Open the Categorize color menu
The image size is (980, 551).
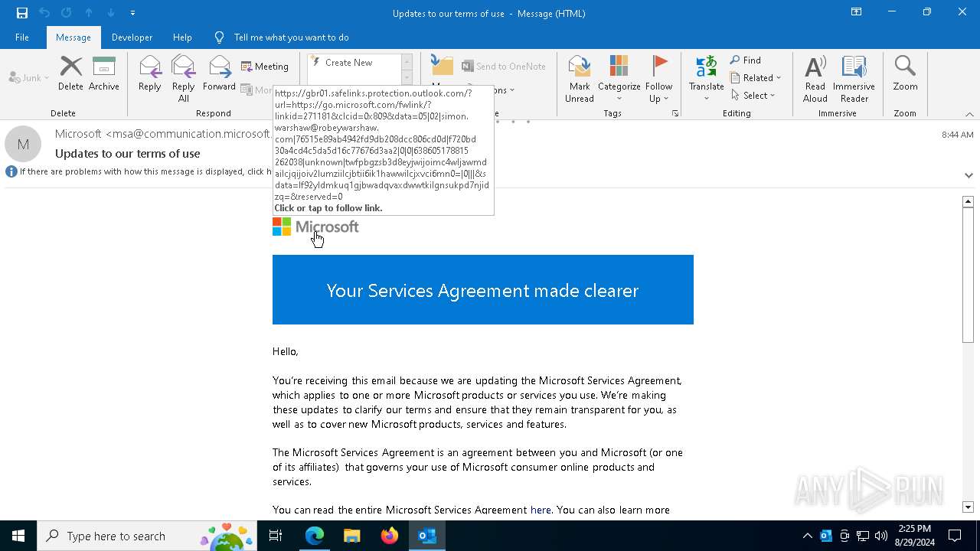tap(619, 78)
